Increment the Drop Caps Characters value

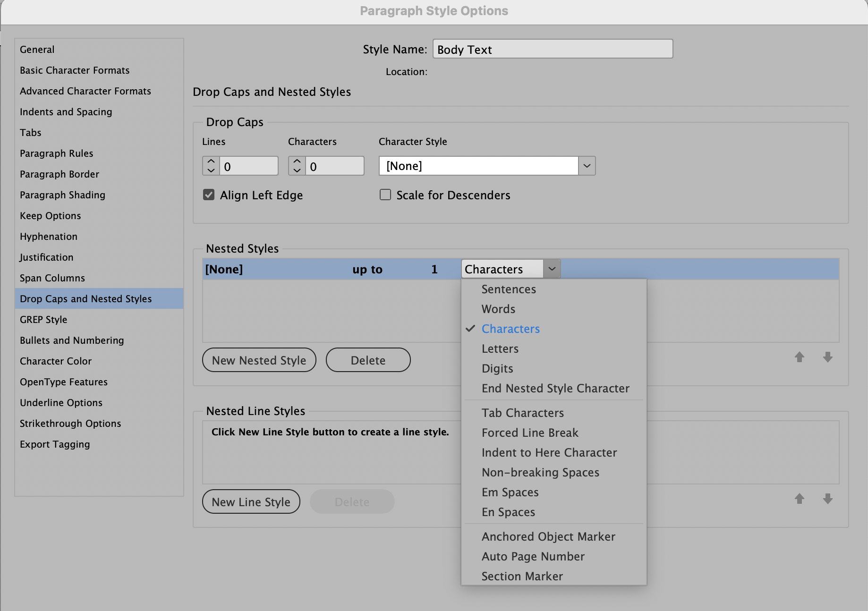(297, 161)
